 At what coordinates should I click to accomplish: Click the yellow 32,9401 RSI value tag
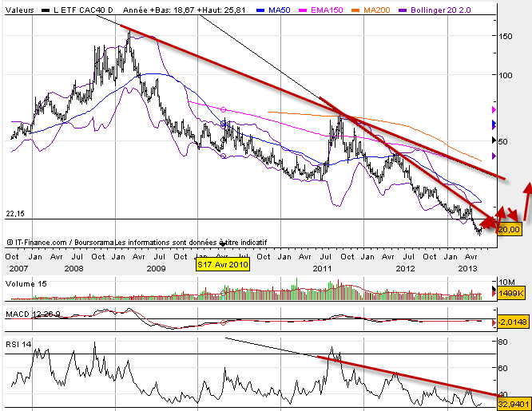click(x=513, y=405)
